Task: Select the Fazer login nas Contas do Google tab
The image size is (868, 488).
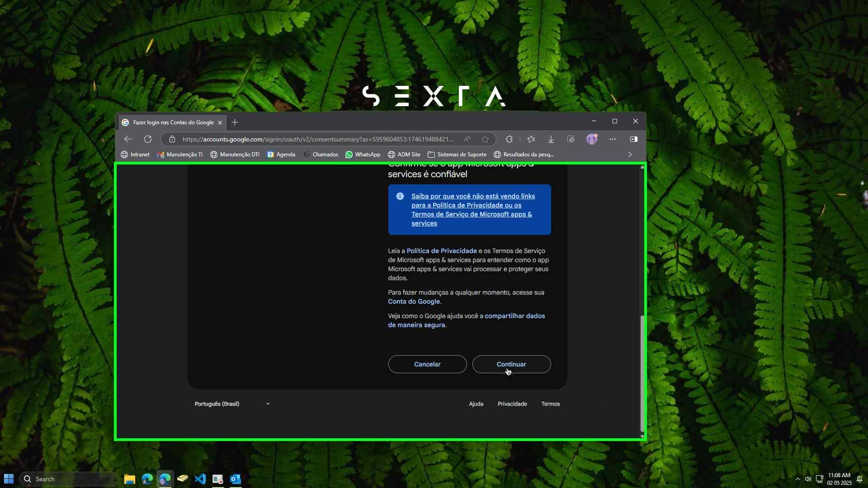Action: point(173,122)
